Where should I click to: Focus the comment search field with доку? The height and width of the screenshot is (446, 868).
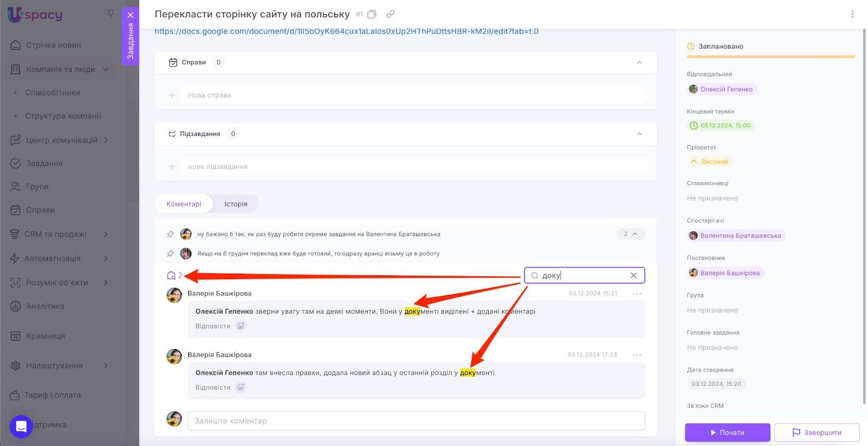coord(584,275)
